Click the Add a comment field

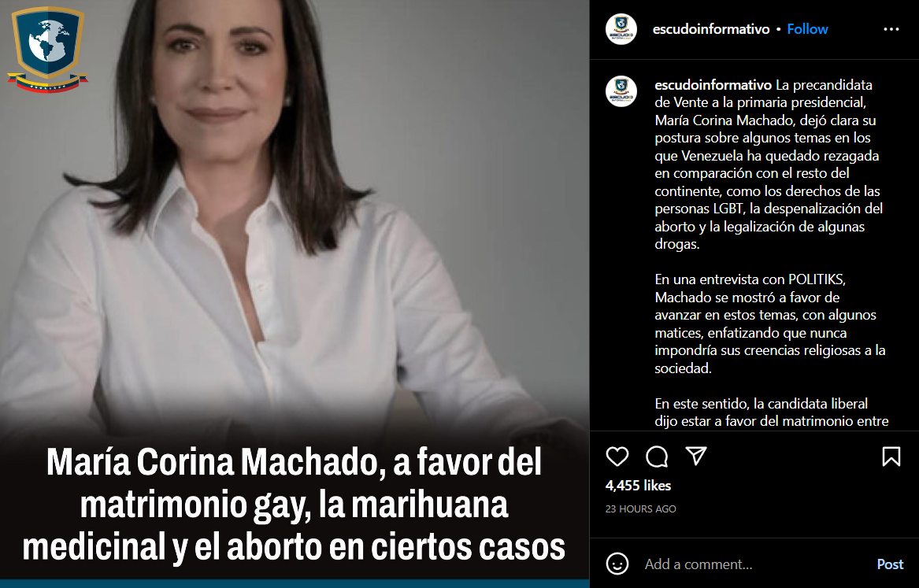756,564
